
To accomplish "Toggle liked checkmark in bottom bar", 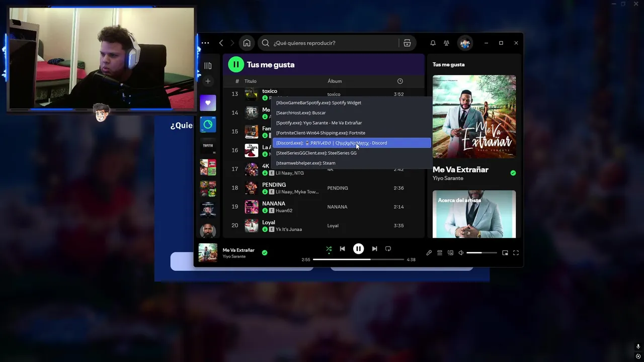I will click(x=265, y=253).
